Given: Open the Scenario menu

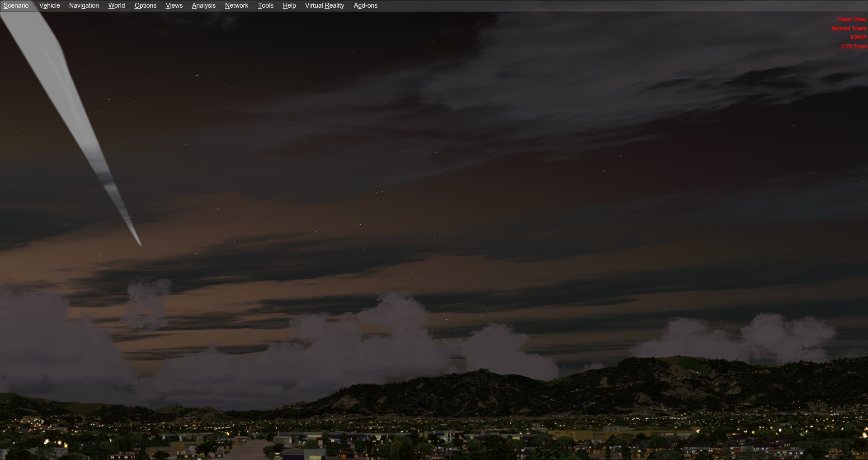Looking at the screenshot, I should click(16, 5).
